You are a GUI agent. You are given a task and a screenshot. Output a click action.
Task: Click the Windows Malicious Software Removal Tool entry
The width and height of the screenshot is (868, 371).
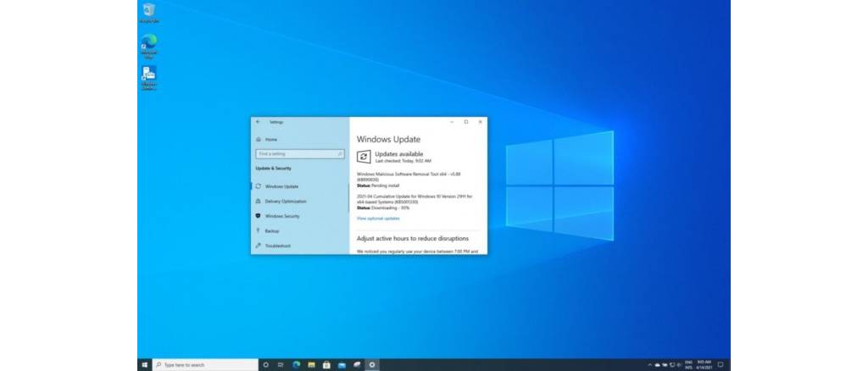pyautogui.click(x=409, y=176)
